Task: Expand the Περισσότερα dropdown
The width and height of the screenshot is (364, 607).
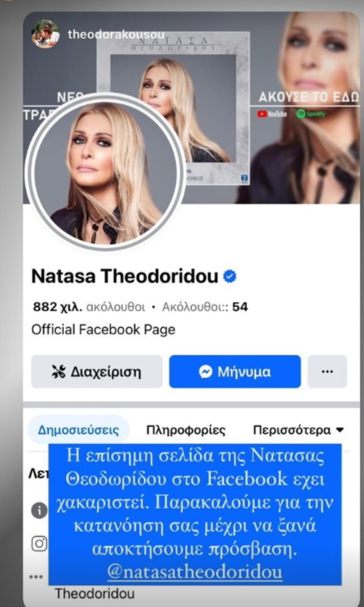Action: (298, 430)
